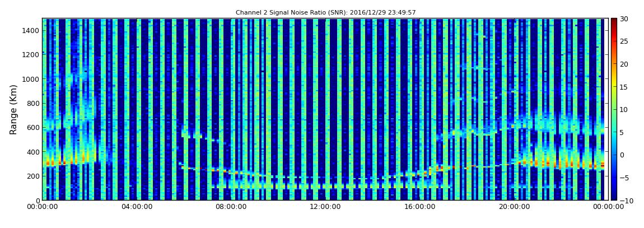Click the colorbar value 15
644x228 pixels.
(624, 87)
